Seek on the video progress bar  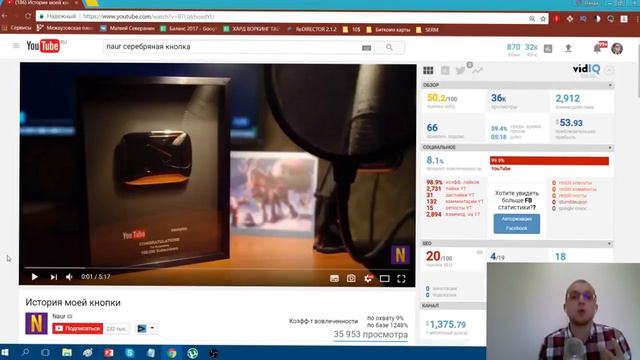[x=218, y=268]
